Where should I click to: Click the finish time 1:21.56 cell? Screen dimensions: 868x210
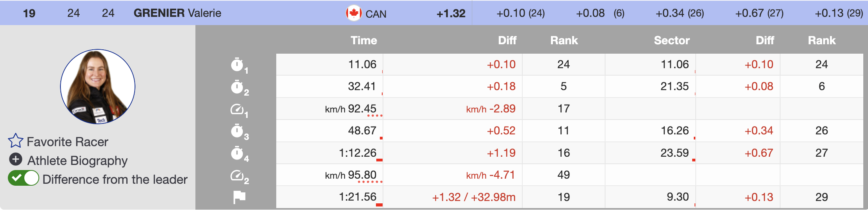coord(357,197)
